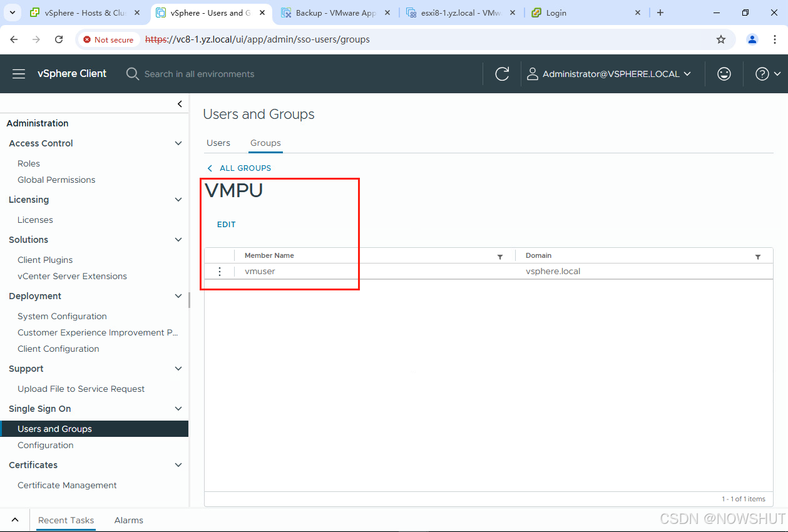Screen dimensions: 788x532
Task: Filter the Domain column
Action: pyautogui.click(x=758, y=257)
